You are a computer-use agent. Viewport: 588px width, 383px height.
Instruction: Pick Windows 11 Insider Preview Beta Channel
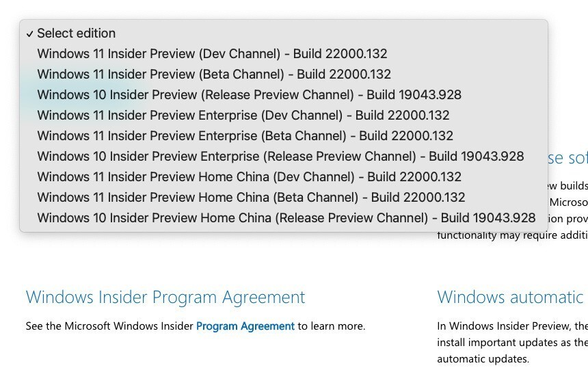tap(214, 75)
